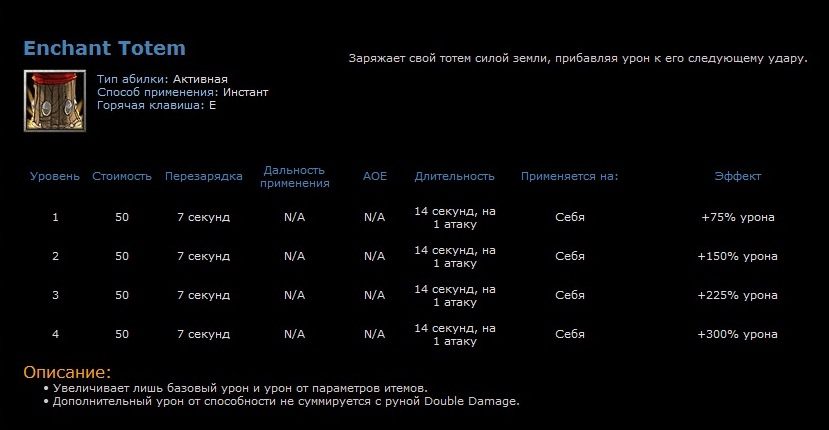Click the Применяется на: column header
This screenshot has width=829, height=430.
click(569, 177)
